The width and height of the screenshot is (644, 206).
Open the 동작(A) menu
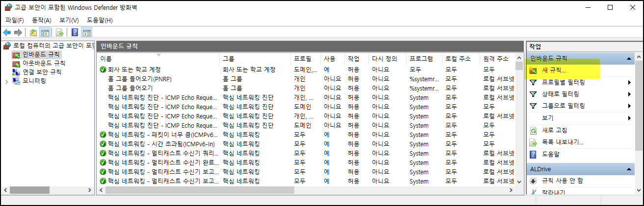click(42, 20)
